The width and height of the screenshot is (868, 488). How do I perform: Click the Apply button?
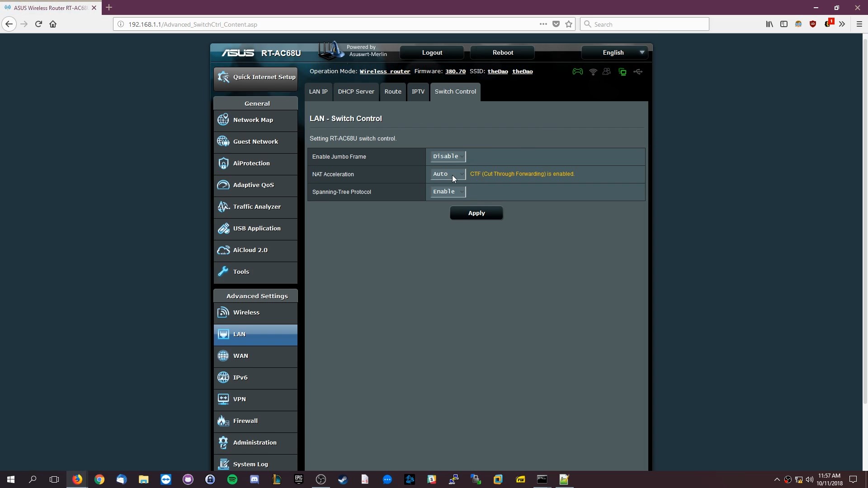click(x=476, y=213)
